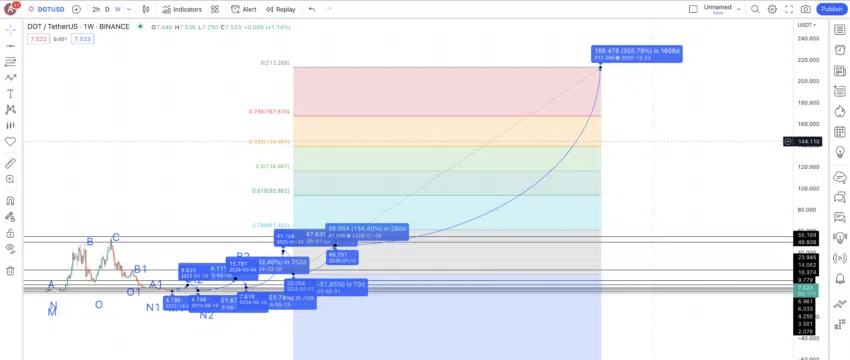Toggle magnet mode for drawings
This screenshot has height=360, width=850.
tap(10, 201)
